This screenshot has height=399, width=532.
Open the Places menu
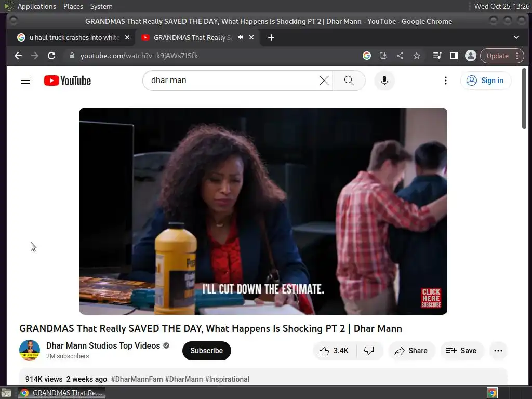pyautogui.click(x=73, y=6)
